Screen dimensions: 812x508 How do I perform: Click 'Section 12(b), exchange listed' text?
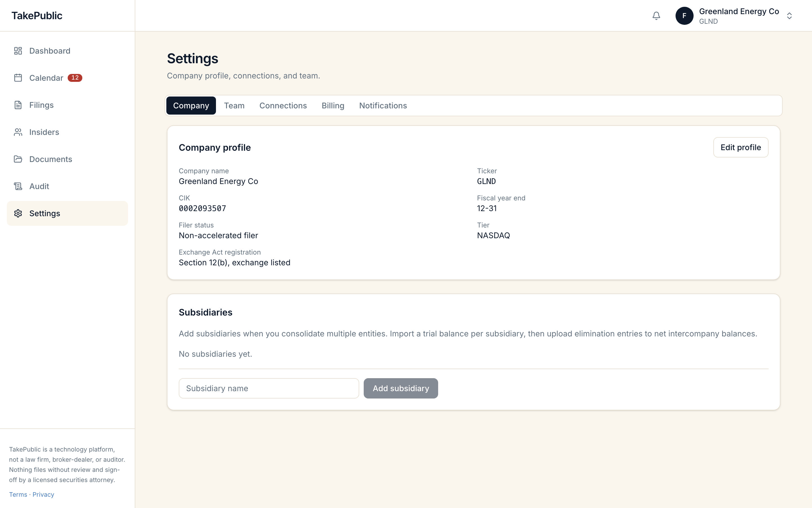coord(235,263)
